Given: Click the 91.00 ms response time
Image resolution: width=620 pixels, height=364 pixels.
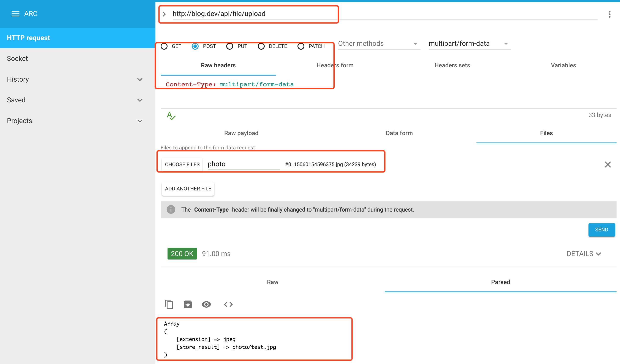Looking at the screenshot, I should click(x=216, y=254).
